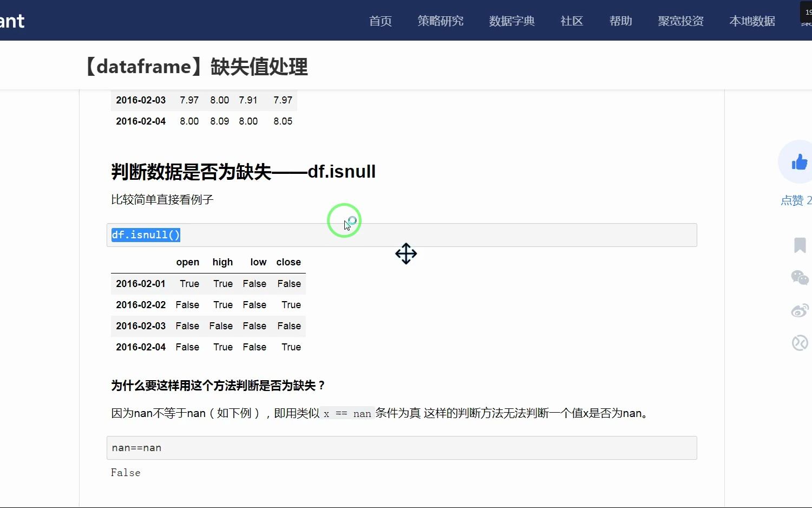The height and width of the screenshot is (508, 812).
Task: Click the bookmark/collect icon in sidebar
Action: pyautogui.click(x=800, y=245)
